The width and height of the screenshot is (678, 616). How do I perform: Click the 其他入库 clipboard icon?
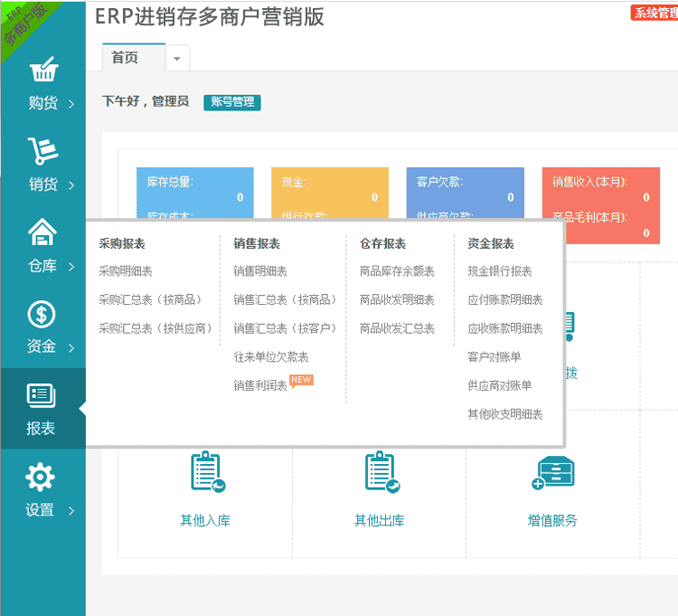tap(205, 473)
